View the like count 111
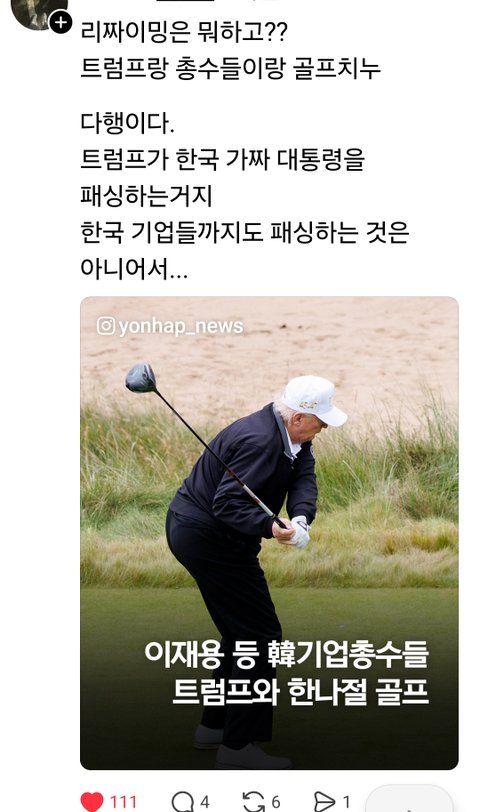The width and height of the screenshot is (480, 812). click(123, 802)
